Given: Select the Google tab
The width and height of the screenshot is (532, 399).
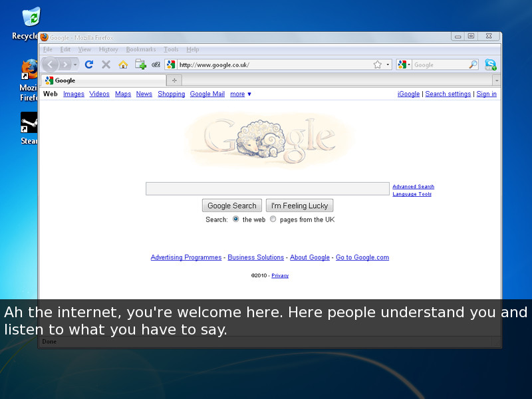Looking at the screenshot, I should pos(104,80).
